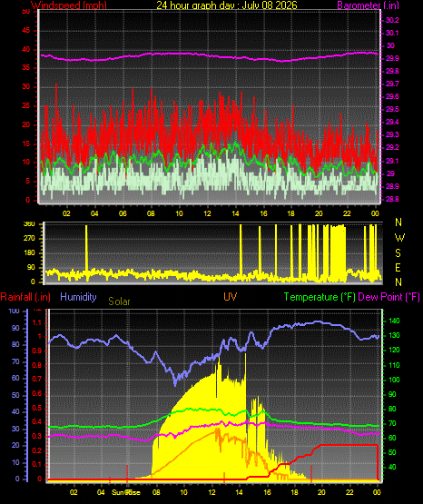Click '50' on the humidity axis
Screen dimensions: 423x504
15,395
